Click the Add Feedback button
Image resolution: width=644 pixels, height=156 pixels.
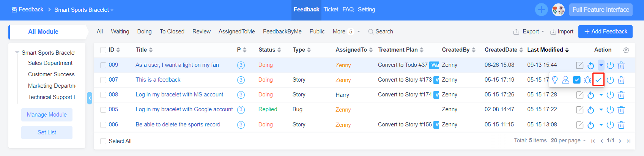605,32
